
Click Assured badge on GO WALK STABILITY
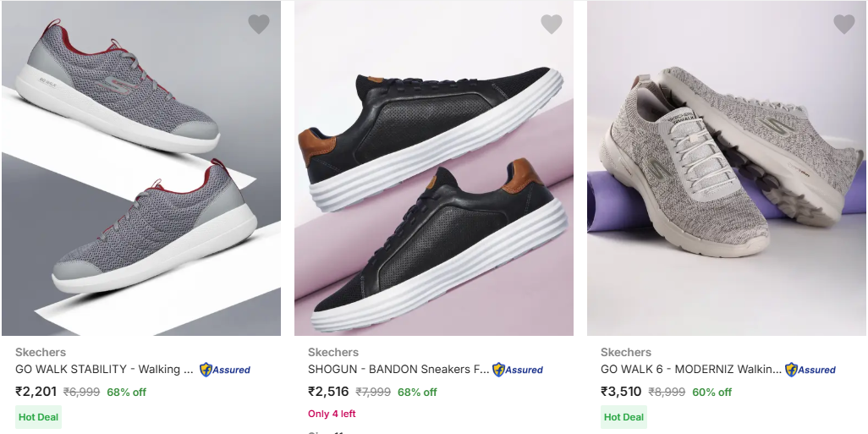[225, 370]
